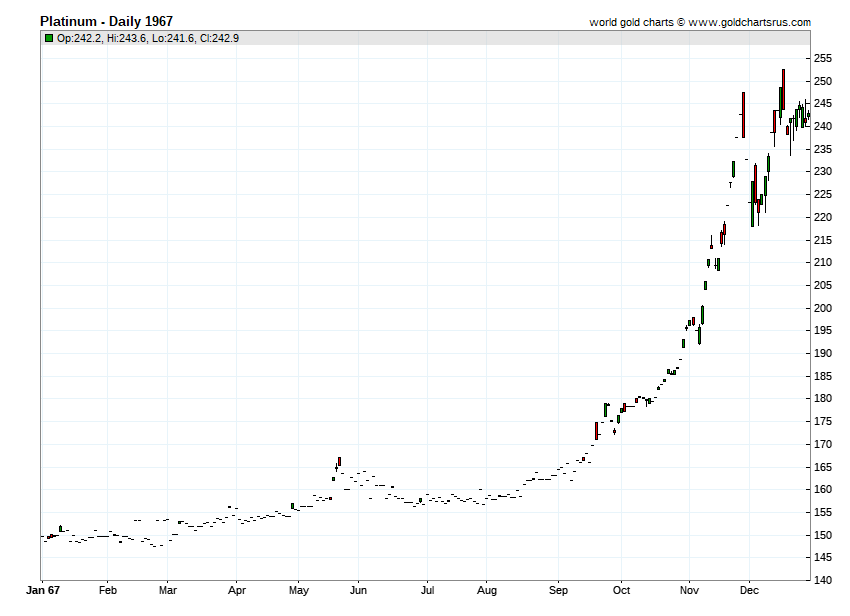This screenshot has height=616, width=850.
Task: Click the 200 price axis label
Action: point(822,308)
